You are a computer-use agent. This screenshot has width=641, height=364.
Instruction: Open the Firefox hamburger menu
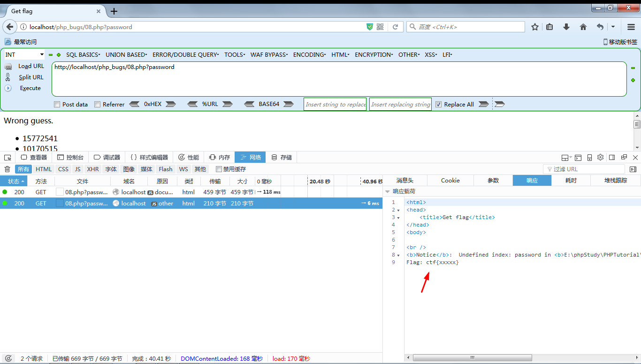[x=631, y=27]
